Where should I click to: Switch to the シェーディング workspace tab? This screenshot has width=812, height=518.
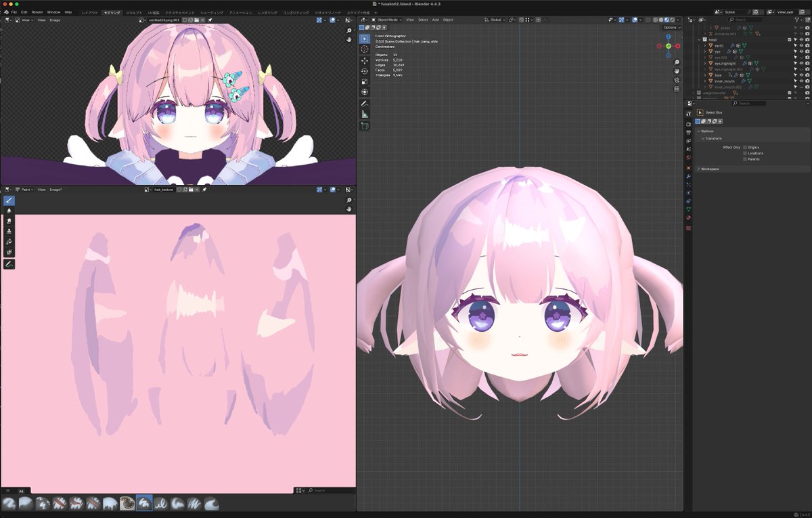tap(212, 12)
